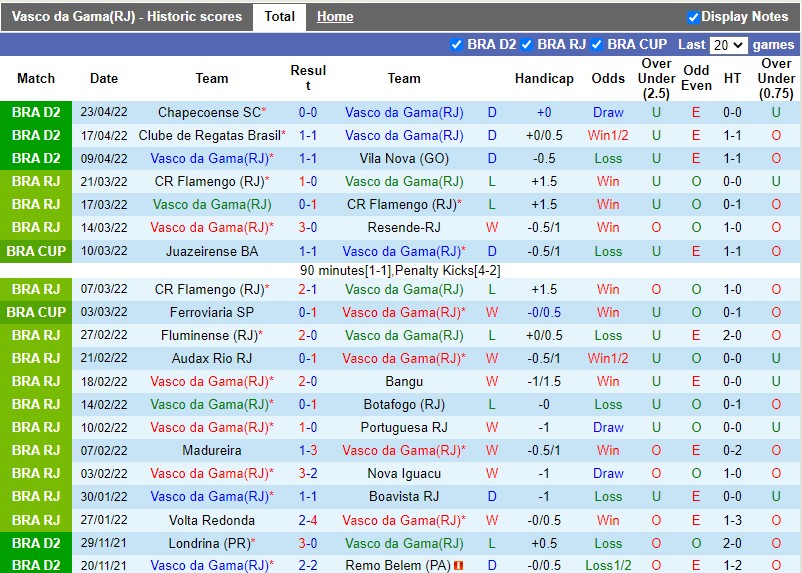Open Juazeirense BA team link

coord(212,252)
